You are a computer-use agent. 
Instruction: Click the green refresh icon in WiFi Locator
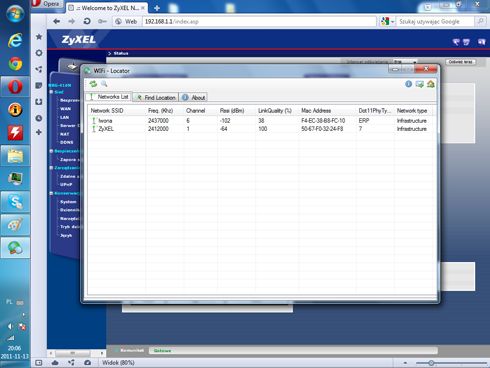93,84
